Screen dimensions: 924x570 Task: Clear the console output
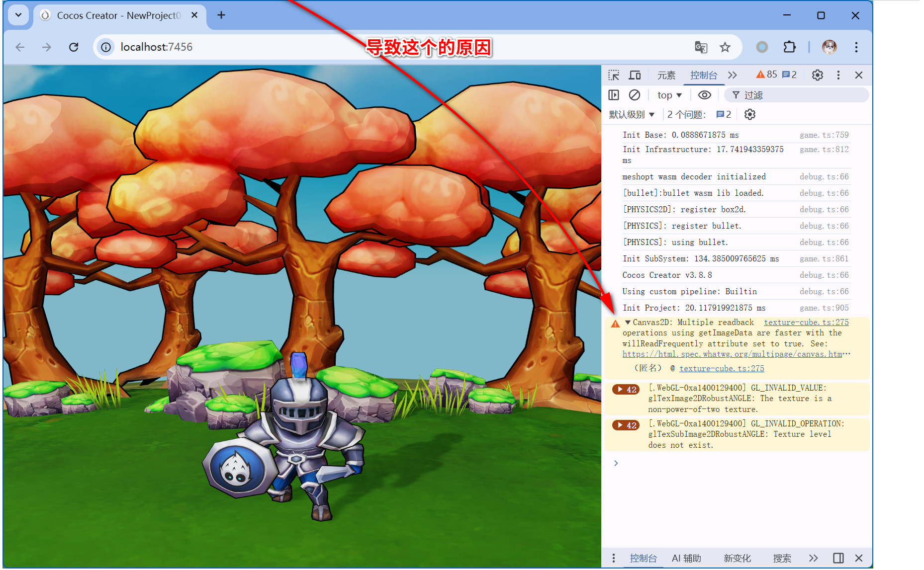pos(635,95)
